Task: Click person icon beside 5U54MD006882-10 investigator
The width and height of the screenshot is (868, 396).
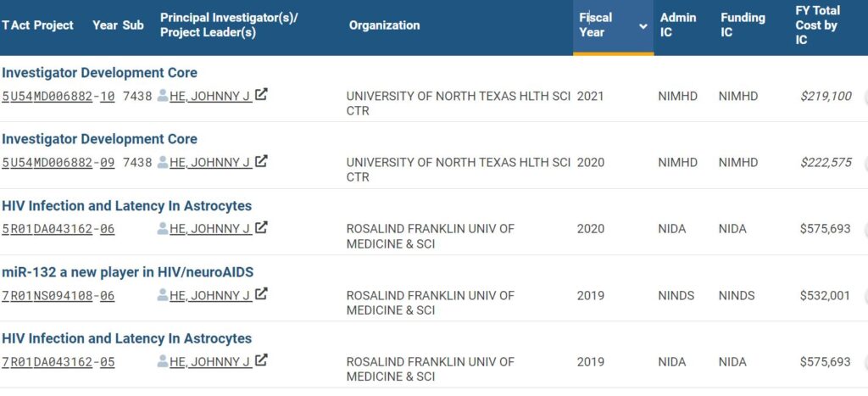Action: pyautogui.click(x=162, y=96)
